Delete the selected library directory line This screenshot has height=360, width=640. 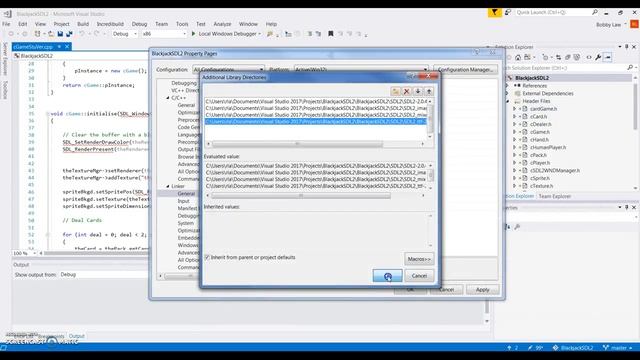point(407,91)
